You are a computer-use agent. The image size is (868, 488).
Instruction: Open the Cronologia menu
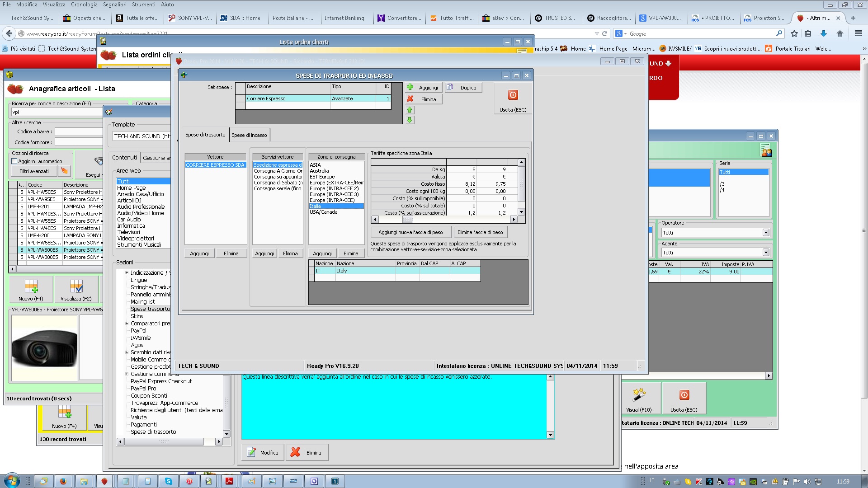pyautogui.click(x=84, y=5)
